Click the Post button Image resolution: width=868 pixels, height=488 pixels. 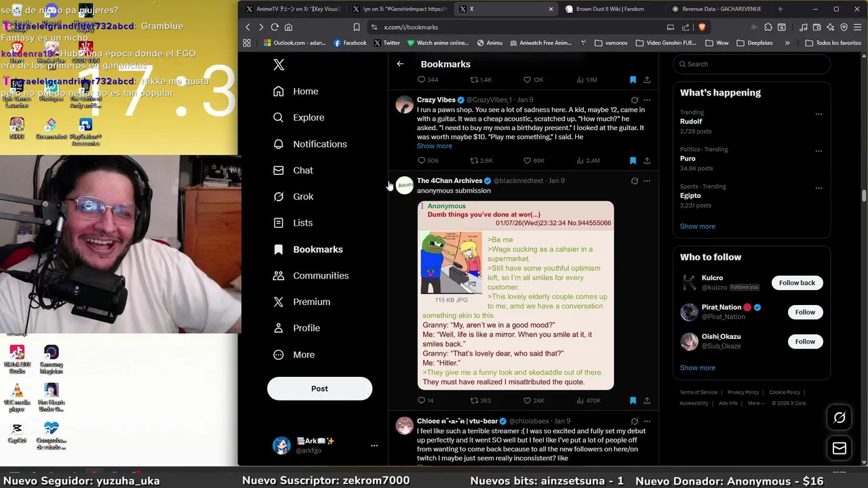(319, 389)
